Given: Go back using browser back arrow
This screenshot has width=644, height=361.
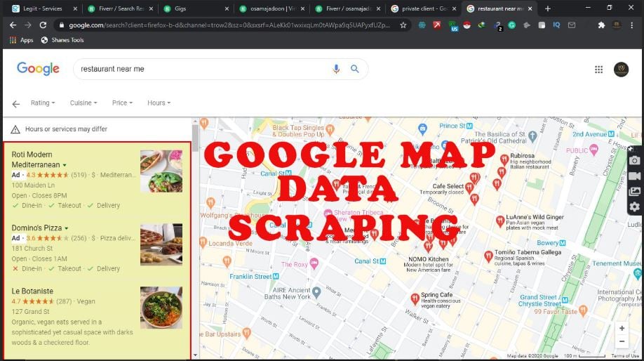Looking at the screenshot, I should pos(13,25).
